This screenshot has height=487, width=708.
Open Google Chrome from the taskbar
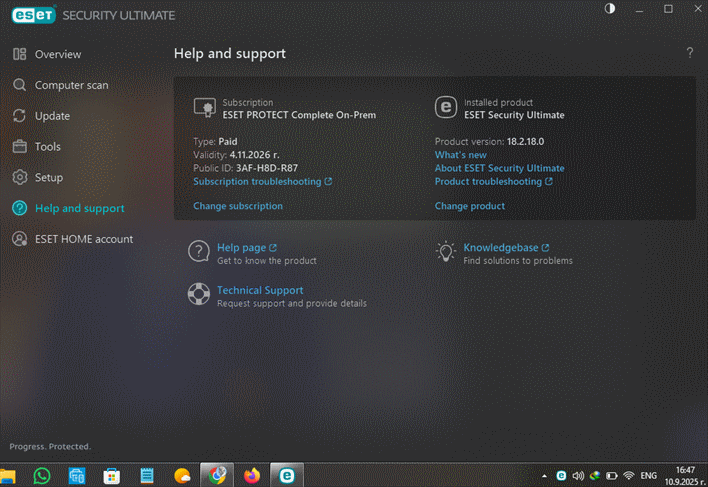(217, 476)
